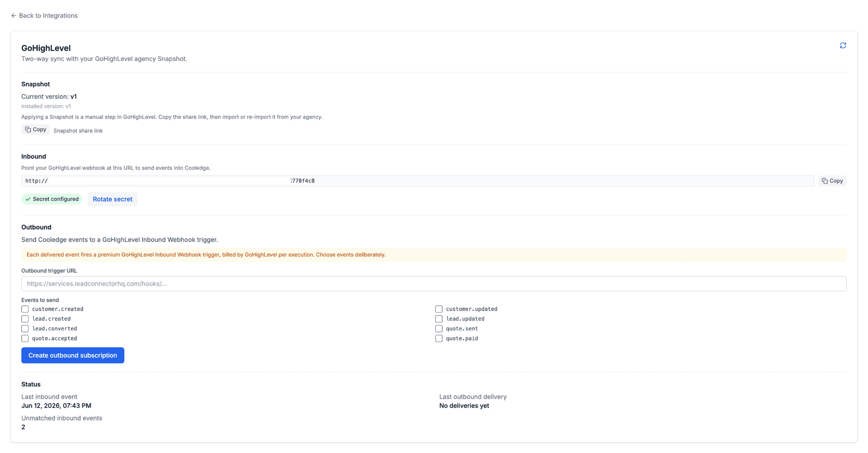This screenshot has height=453, width=868.
Task: Create outbound subscription
Action: pyautogui.click(x=73, y=355)
